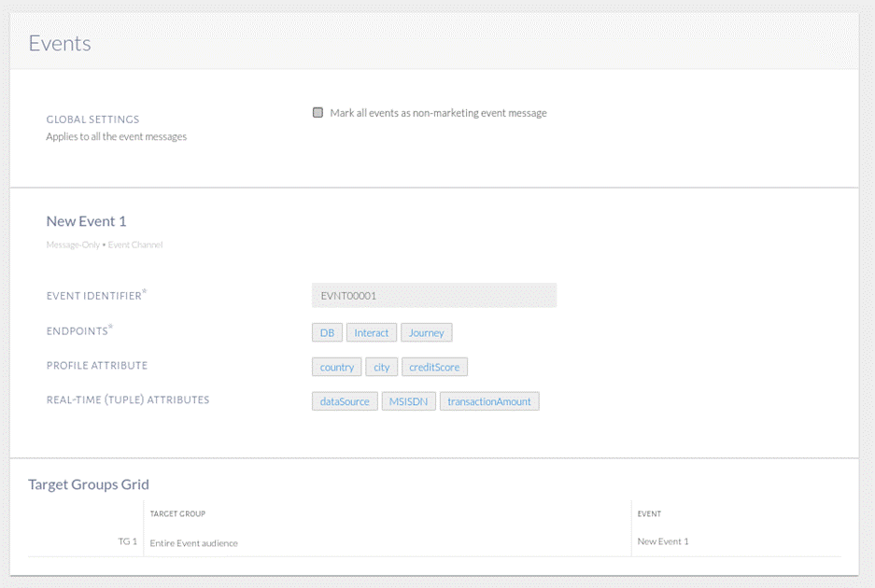Click New Event 1 in the grid's Event column
Viewport: 875px width, 588px height.
pyautogui.click(x=663, y=541)
